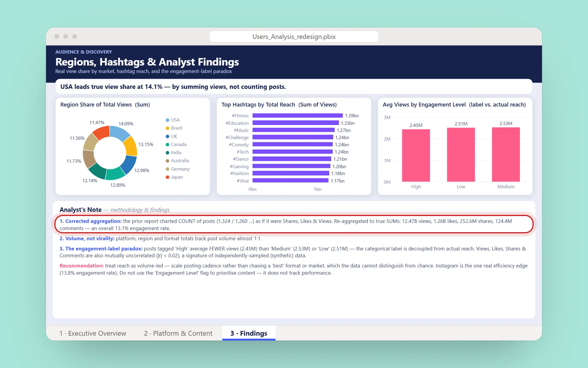The width and height of the screenshot is (588, 368).
Task: Click the #Comedy hashtag label
Action: (x=239, y=145)
